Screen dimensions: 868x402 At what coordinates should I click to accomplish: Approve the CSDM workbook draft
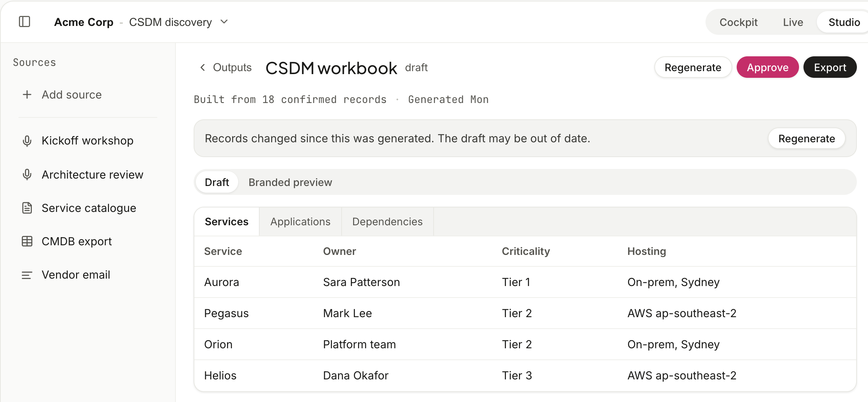click(x=767, y=67)
